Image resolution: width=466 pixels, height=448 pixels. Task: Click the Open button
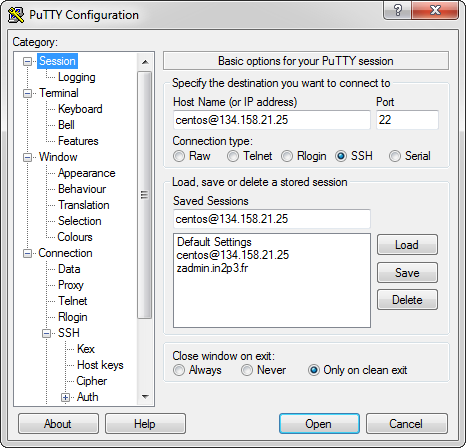point(319,424)
